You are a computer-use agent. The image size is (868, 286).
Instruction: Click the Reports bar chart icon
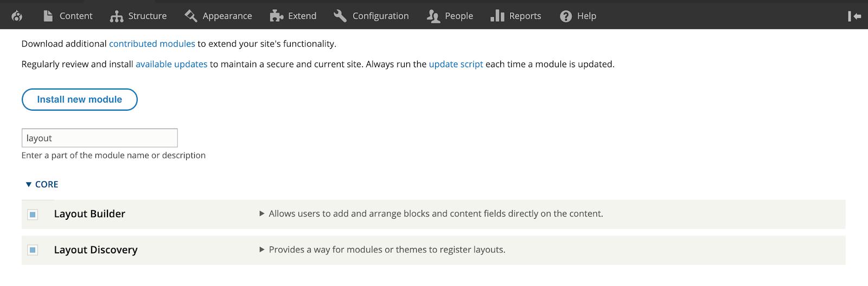pos(497,16)
